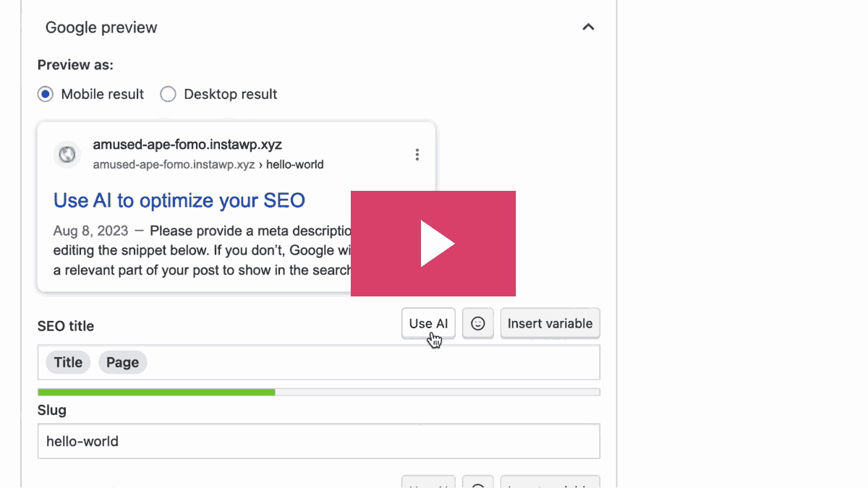This screenshot has width=868, height=488.
Task: Open the 'Use AI to optimize your SEO' link
Action: [x=179, y=200]
